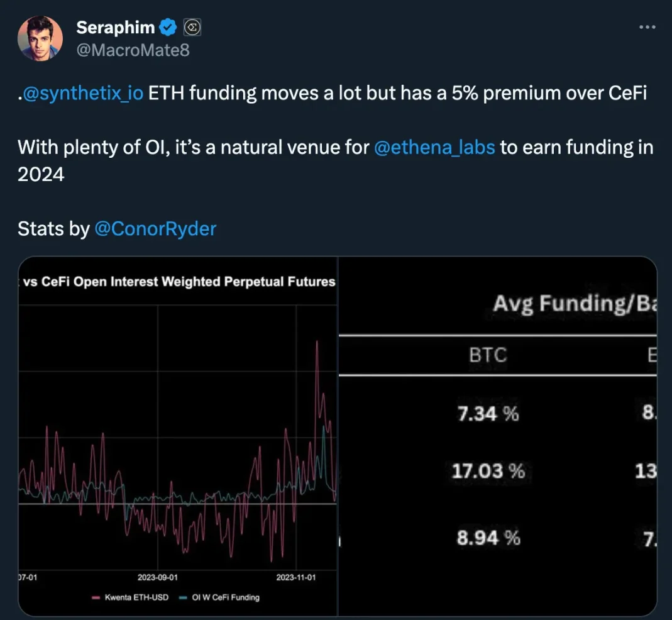Click the 8.94 % BTC value
672x620 pixels.
point(488,538)
